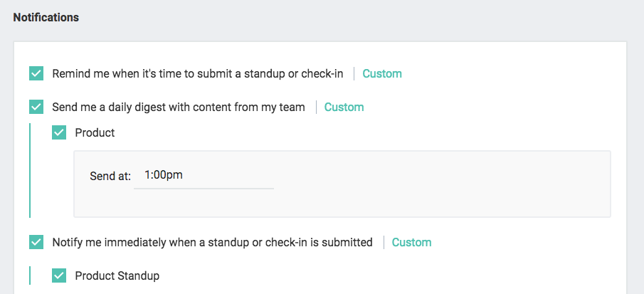Disable immediate submission notifications checkbox
This screenshot has height=294, width=644.
(x=36, y=242)
